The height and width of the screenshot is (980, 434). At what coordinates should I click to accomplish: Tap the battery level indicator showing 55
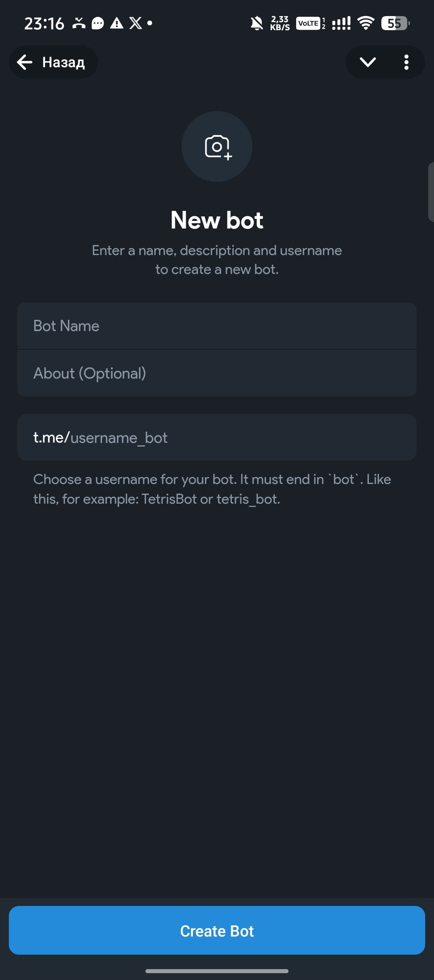pyautogui.click(x=395, y=23)
